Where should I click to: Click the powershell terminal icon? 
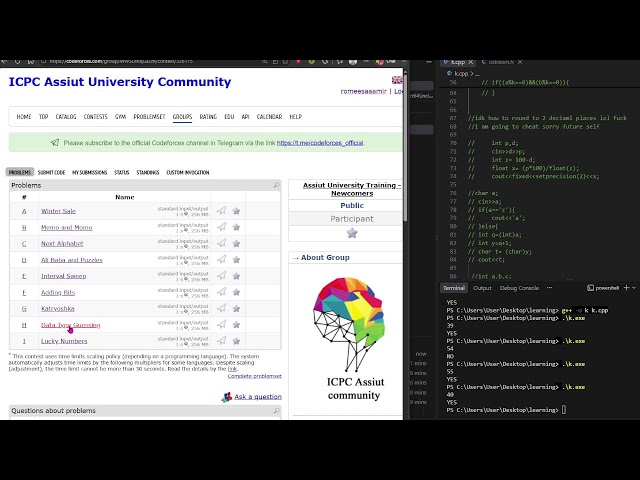tap(590, 288)
